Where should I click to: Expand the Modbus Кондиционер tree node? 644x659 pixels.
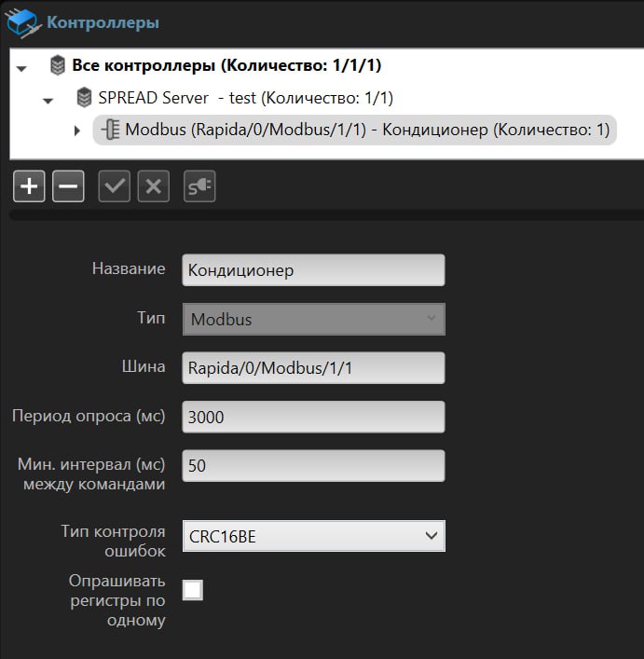pyautogui.click(x=76, y=130)
